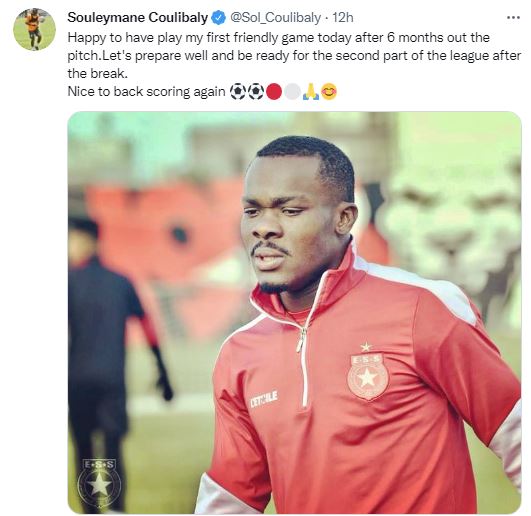The width and height of the screenshot is (531, 516).
Task: Select the white circle emoji
Action: pos(292,92)
